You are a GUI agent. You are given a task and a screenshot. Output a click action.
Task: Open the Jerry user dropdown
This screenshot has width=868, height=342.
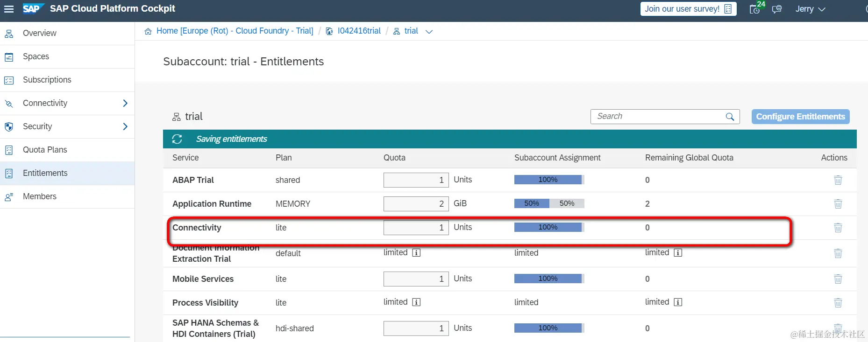click(810, 9)
